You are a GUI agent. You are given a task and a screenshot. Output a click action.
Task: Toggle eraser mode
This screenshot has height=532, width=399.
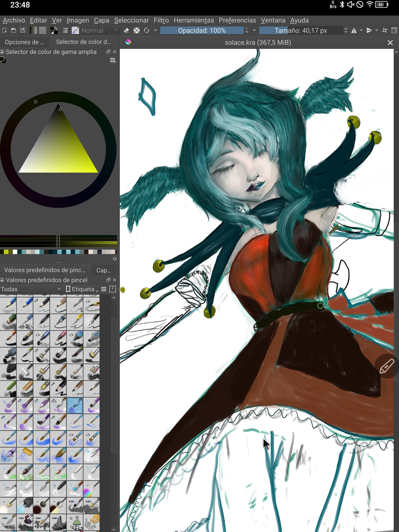(127, 31)
